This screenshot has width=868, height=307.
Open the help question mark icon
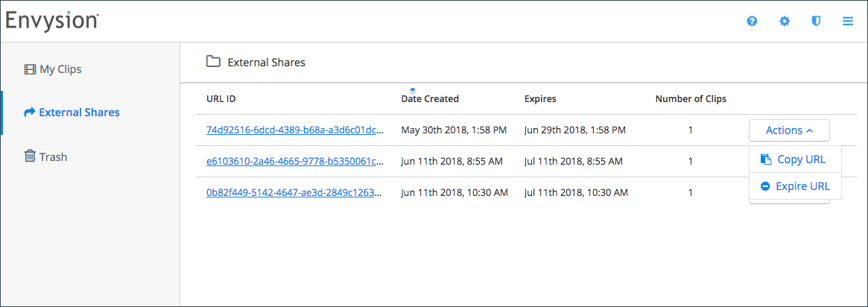[x=752, y=22]
